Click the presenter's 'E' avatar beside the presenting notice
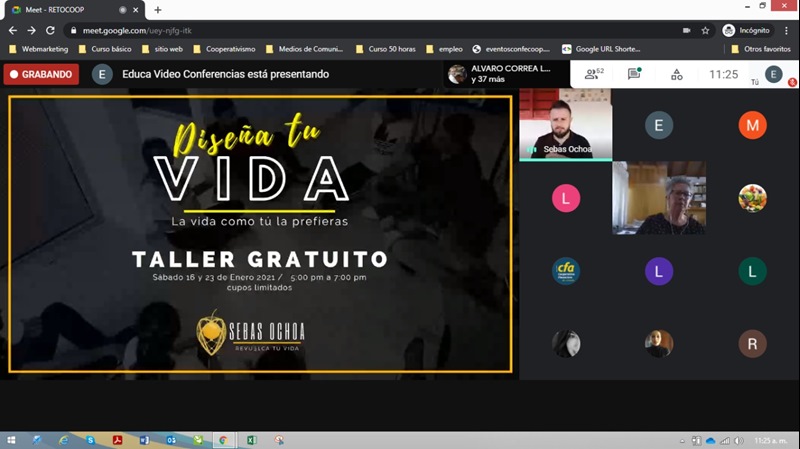 click(102, 74)
